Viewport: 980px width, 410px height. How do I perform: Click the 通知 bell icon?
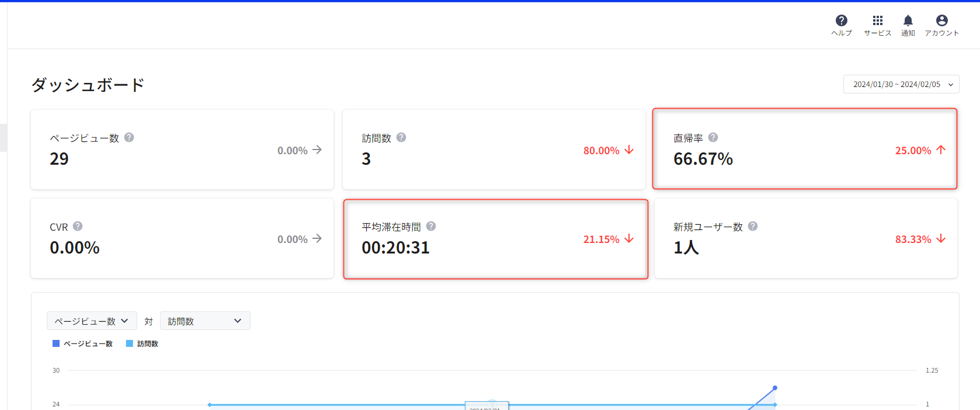point(908,21)
